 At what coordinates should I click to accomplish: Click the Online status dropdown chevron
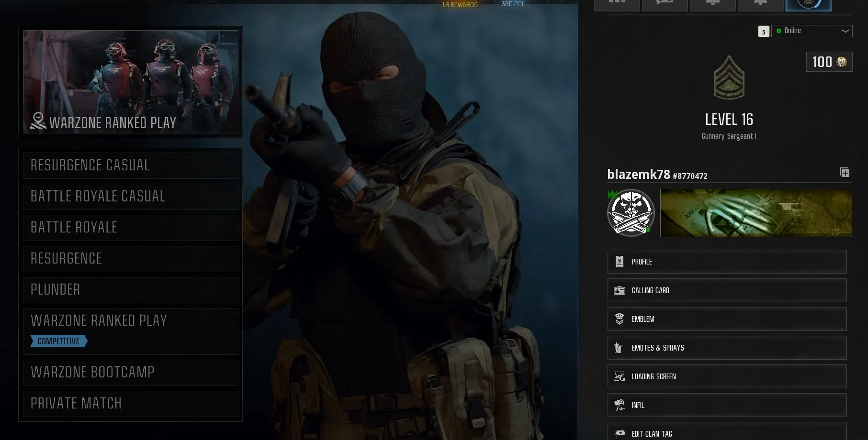845,31
